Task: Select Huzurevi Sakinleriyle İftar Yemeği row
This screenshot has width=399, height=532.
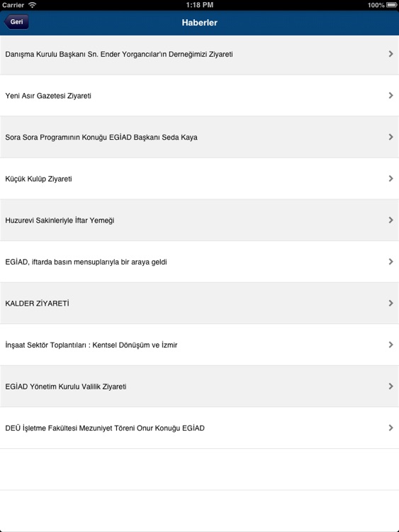Action: [x=199, y=220]
